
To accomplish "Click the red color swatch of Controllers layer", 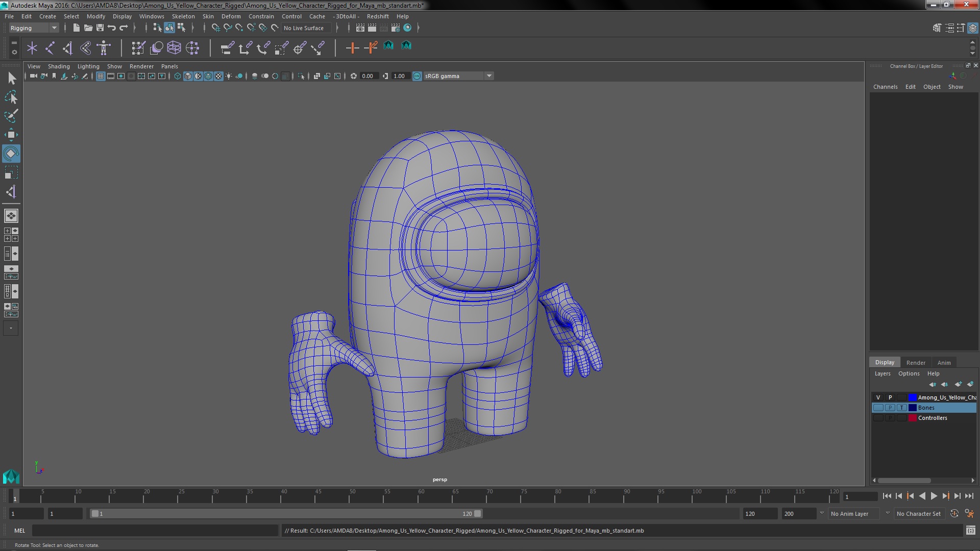I will (x=913, y=418).
